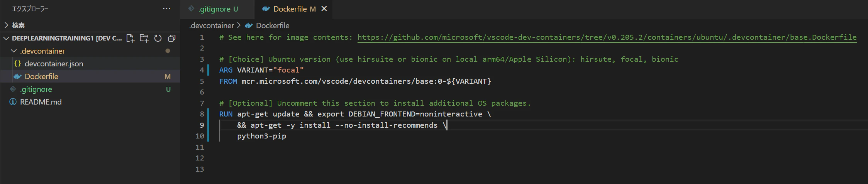This screenshot has height=184, width=868.
Task: Click FROM keyword on line 5
Action: (228, 81)
